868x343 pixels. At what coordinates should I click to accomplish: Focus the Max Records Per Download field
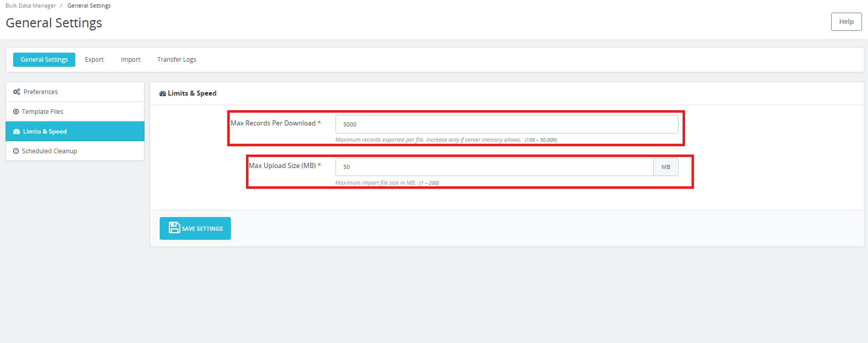pyautogui.click(x=507, y=124)
